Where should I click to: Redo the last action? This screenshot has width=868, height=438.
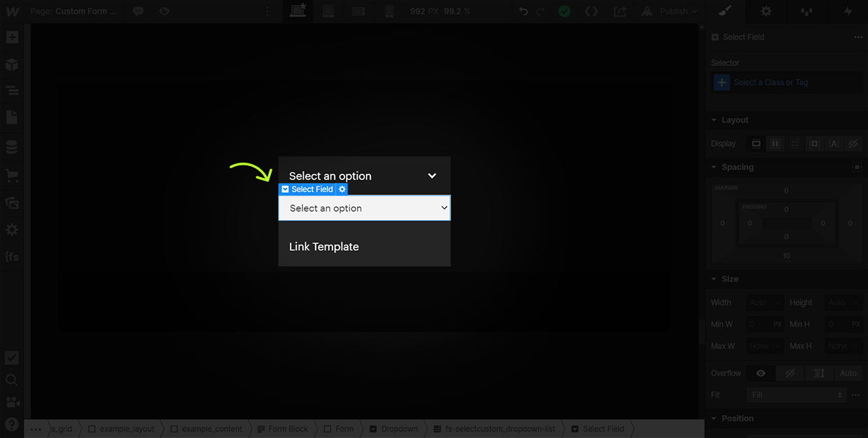tap(540, 11)
